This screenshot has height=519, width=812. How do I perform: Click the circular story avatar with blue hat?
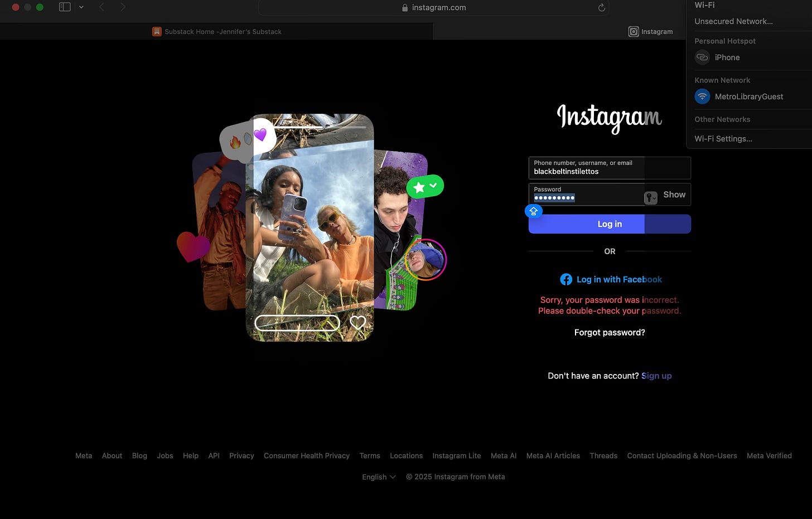pos(426,259)
